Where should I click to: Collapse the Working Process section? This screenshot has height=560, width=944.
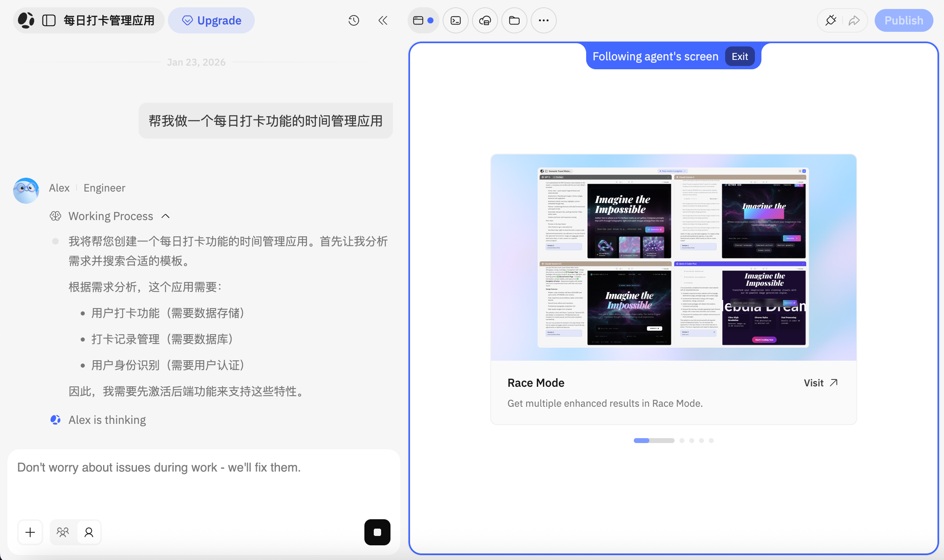pos(165,216)
